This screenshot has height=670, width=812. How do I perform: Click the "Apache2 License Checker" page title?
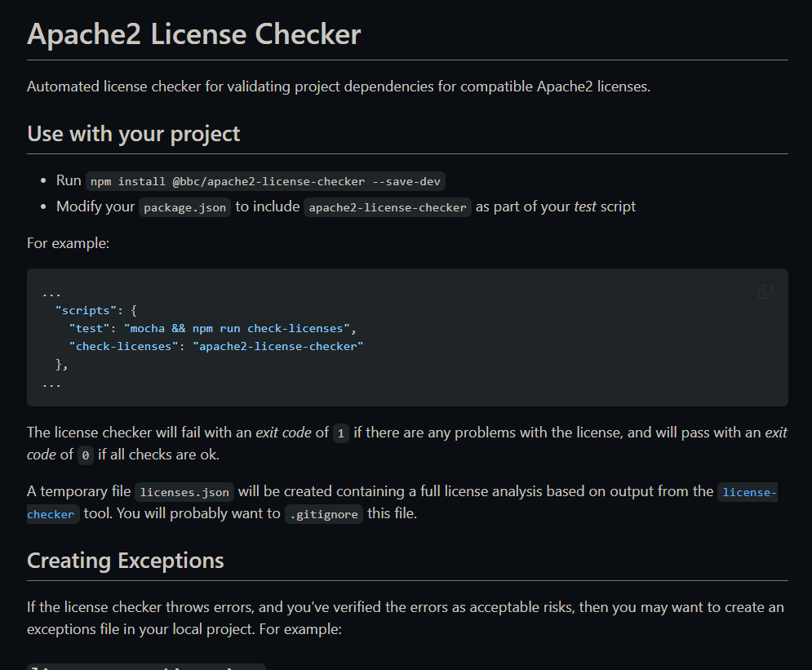click(x=194, y=33)
